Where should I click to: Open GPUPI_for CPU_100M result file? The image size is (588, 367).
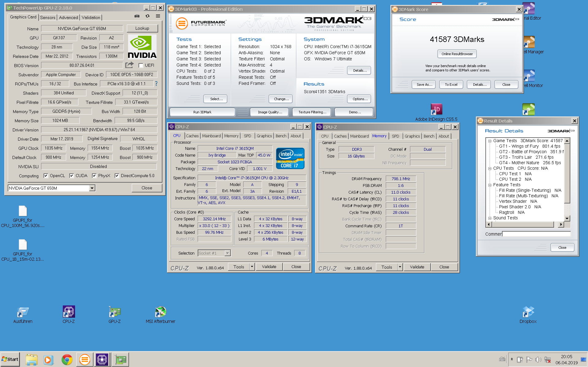pyautogui.click(x=23, y=217)
